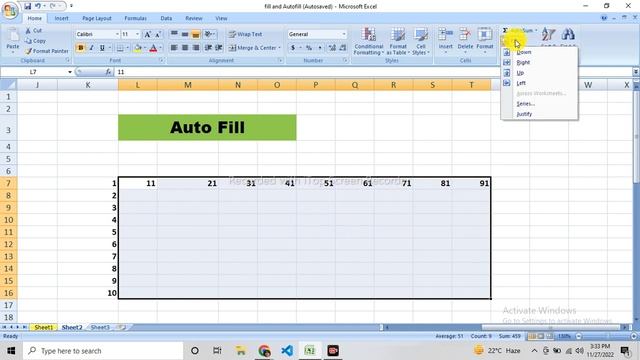Apply comma style
This screenshot has height=360, width=640.
coord(320,48)
